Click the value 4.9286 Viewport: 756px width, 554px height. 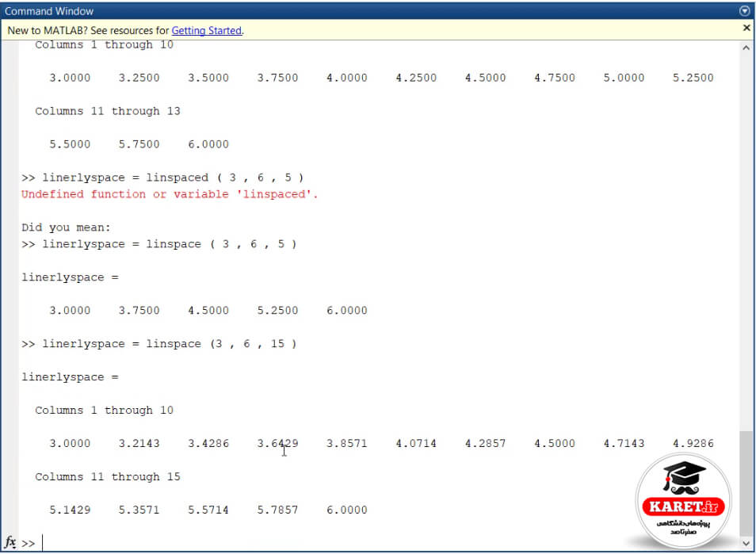[693, 443]
